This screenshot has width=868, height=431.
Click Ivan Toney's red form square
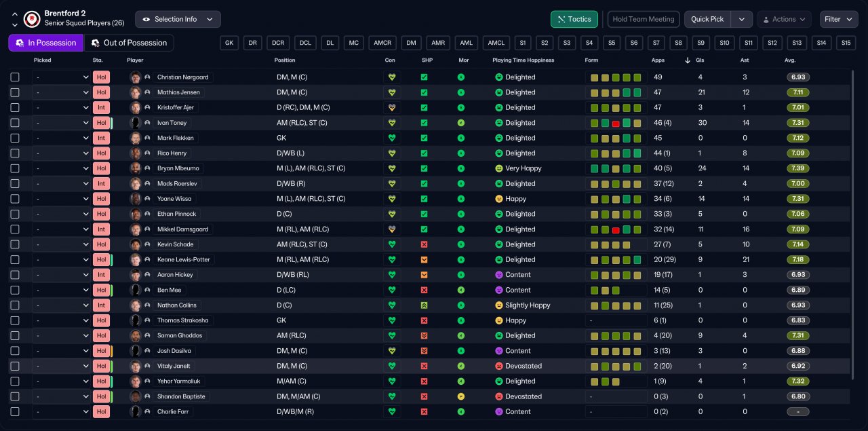coord(616,123)
